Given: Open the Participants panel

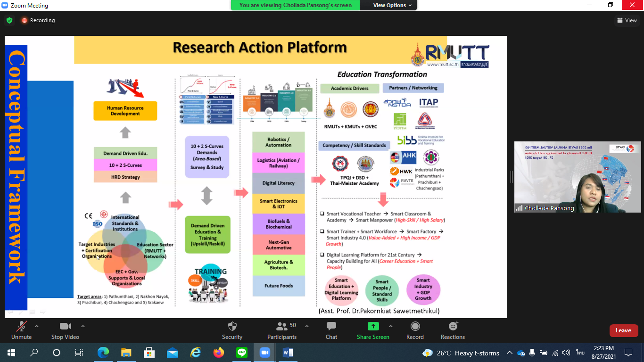Looking at the screenshot, I should pyautogui.click(x=282, y=330).
